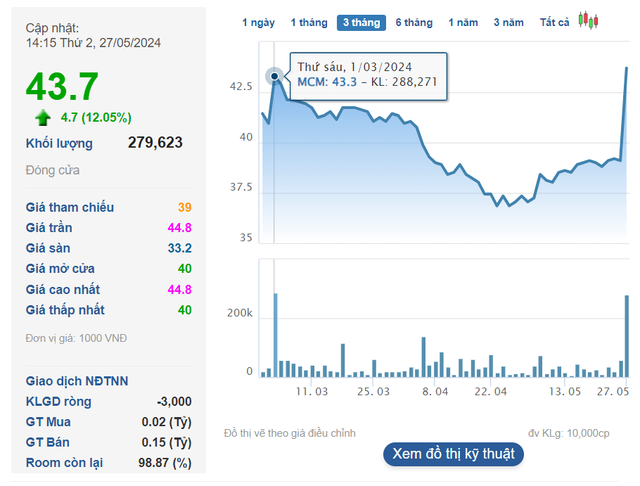Click the green up-arrow price change icon
This screenshot has width=640, height=486.
(x=43, y=118)
